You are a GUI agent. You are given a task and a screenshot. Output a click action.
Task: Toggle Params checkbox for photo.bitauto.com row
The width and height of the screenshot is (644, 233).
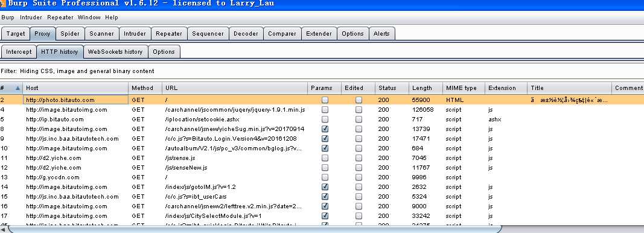[x=325, y=100]
